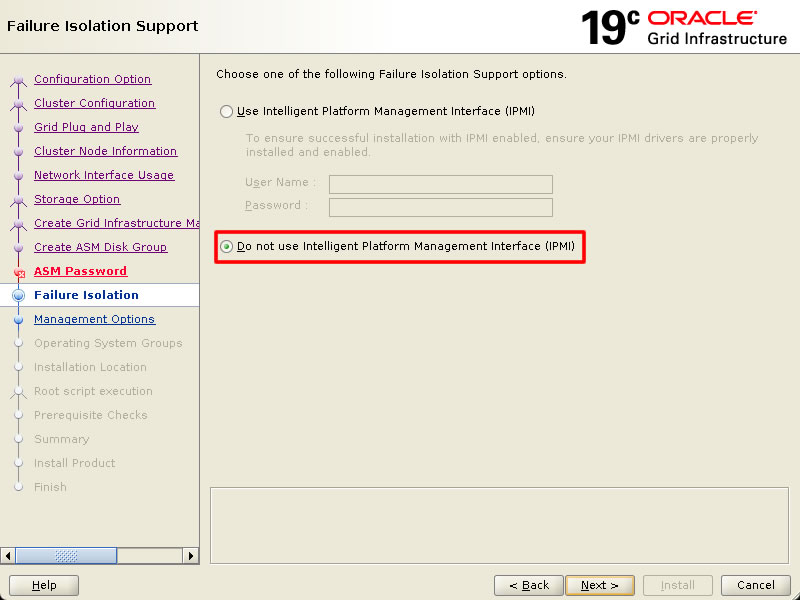Click the step list right scroll arrow
Viewport: 800px width, 600px height.
point(190,556)
